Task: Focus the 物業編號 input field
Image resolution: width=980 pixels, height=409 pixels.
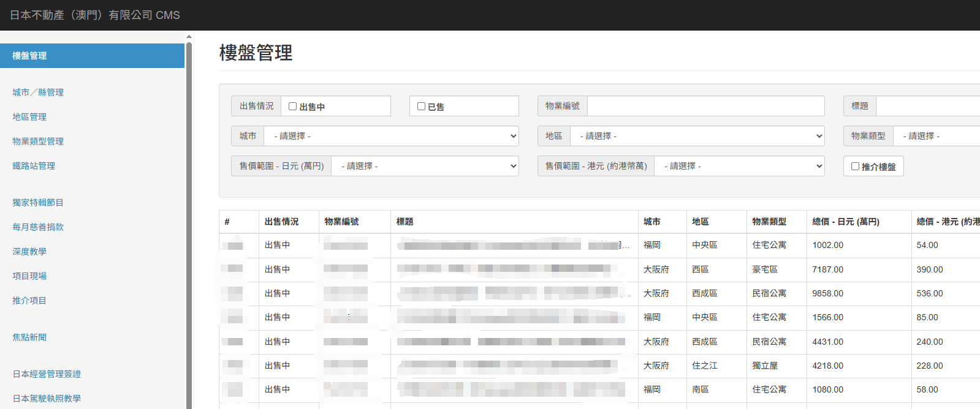Action: (706, 106)
